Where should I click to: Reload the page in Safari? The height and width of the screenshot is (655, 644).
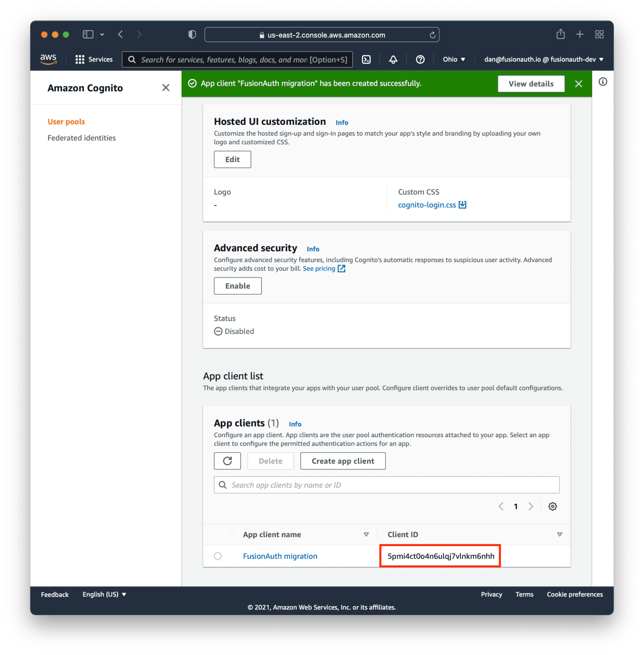point(432,35)
